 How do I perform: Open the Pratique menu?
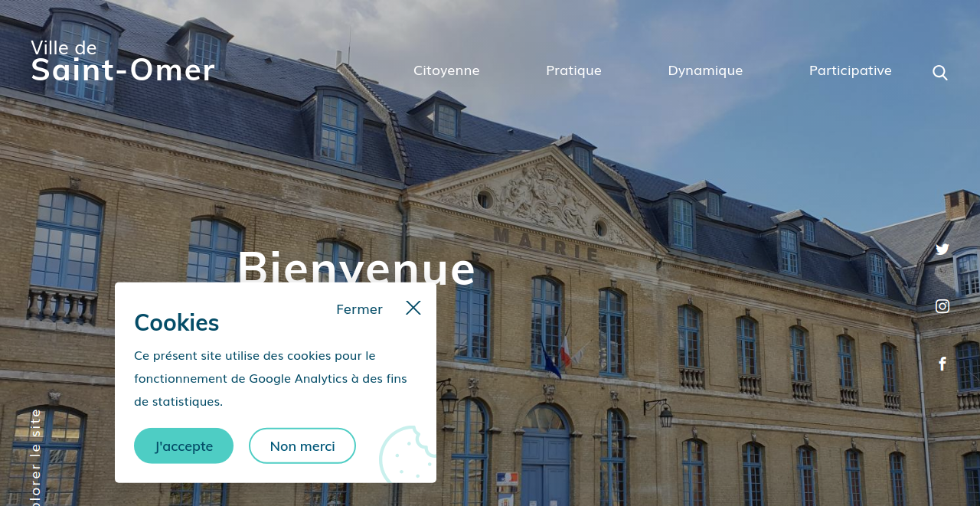(x=573, y=70)
